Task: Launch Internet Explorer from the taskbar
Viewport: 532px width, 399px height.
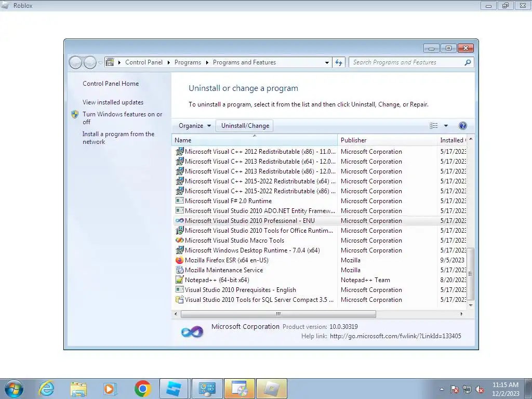Action: pyautogui.click(x=46, y=389)
